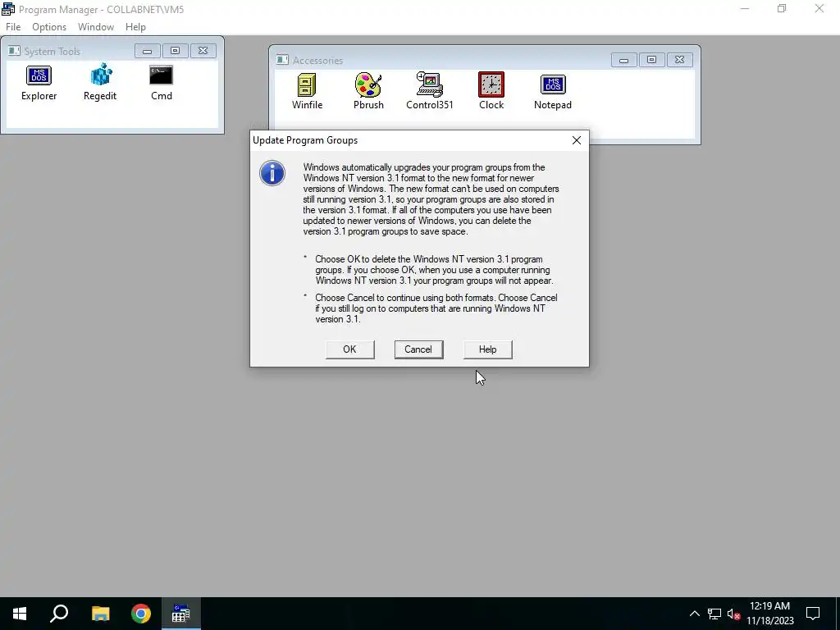Open the network status tray icon

714,614
